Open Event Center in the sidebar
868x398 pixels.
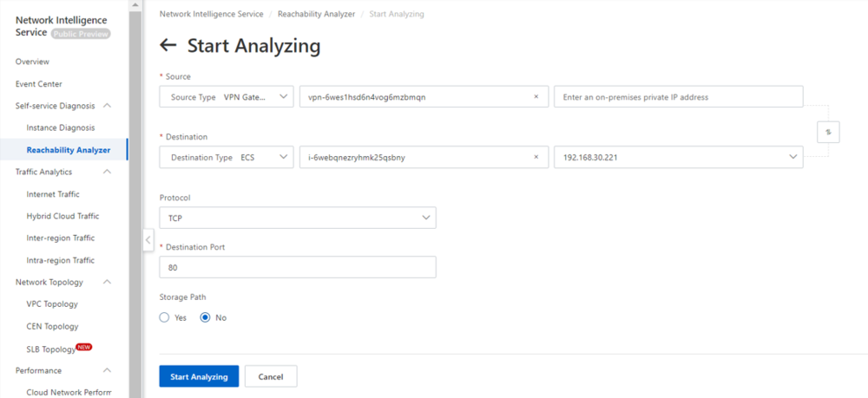tap(39, 84)
